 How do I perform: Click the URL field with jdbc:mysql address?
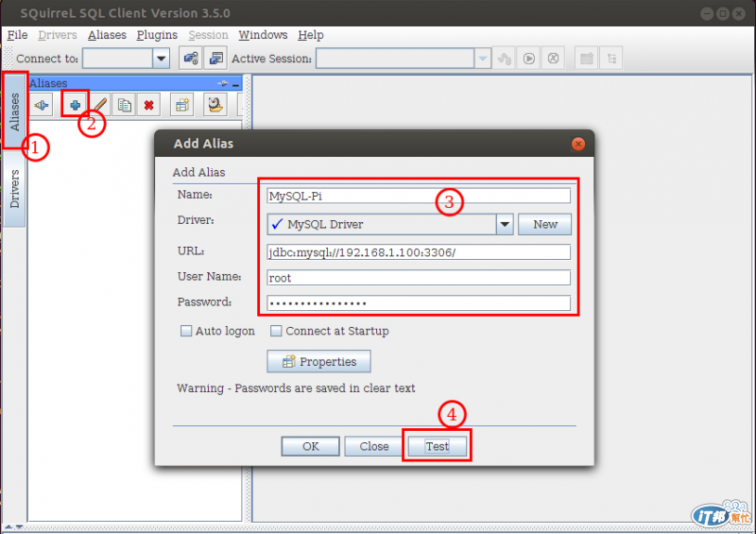419,252
